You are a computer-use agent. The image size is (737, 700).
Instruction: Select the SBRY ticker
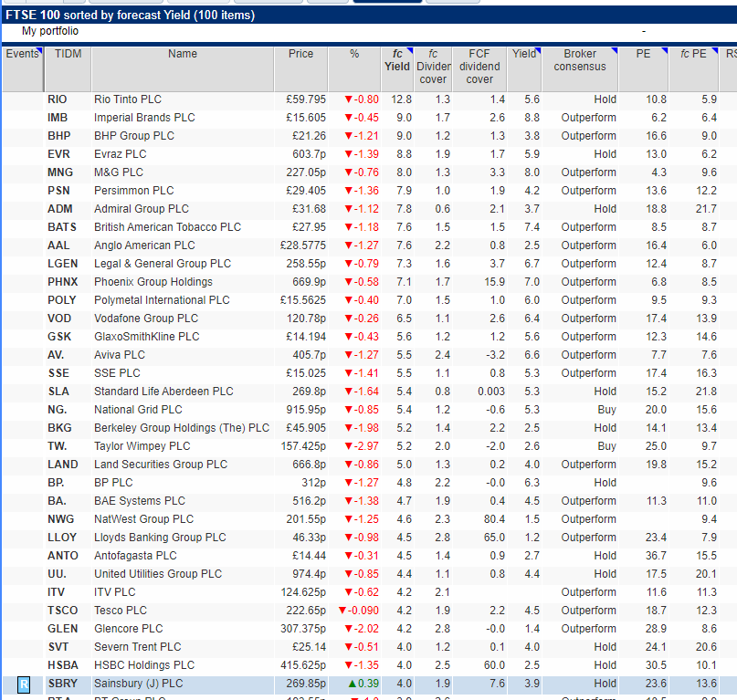pos(63,684)
